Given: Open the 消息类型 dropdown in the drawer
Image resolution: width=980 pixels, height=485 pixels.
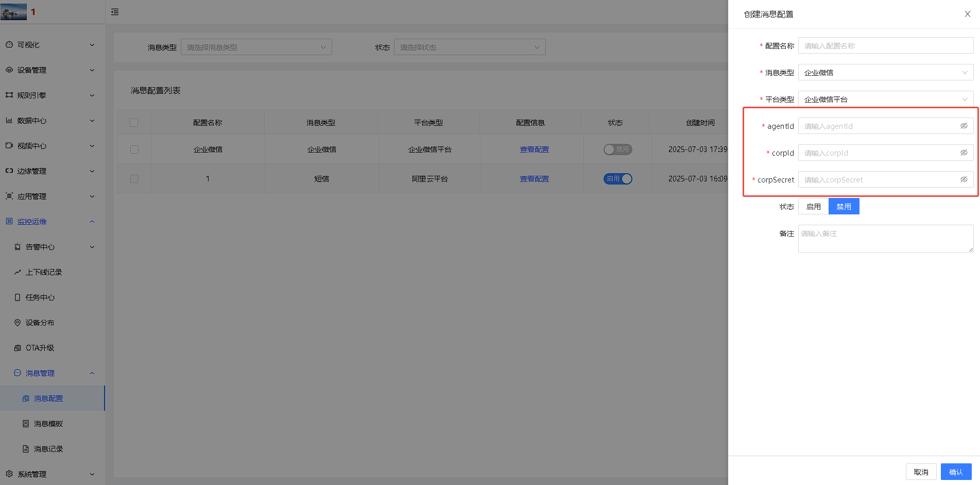Looking at the screenshot, I should (885, 73).
